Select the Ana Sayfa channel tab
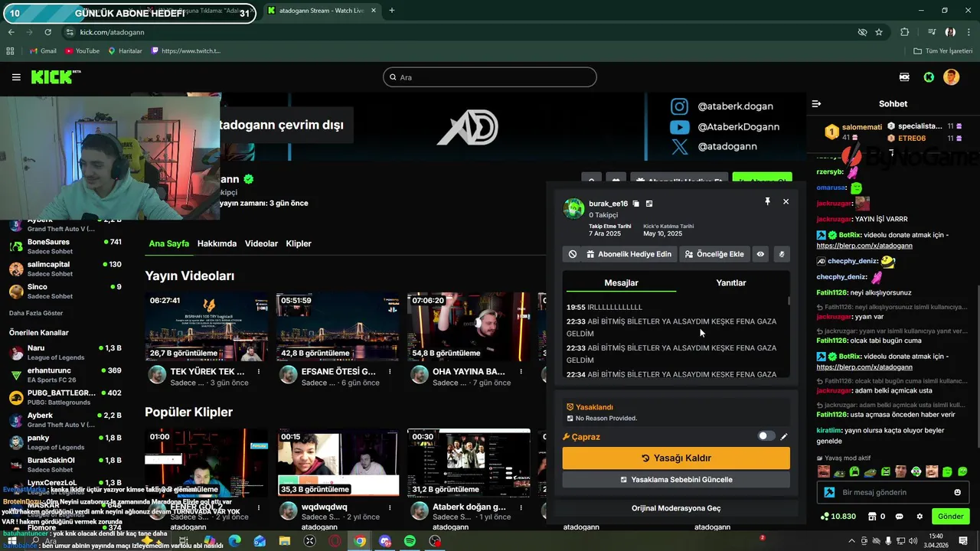980x551 pixels. click(168, 243)
